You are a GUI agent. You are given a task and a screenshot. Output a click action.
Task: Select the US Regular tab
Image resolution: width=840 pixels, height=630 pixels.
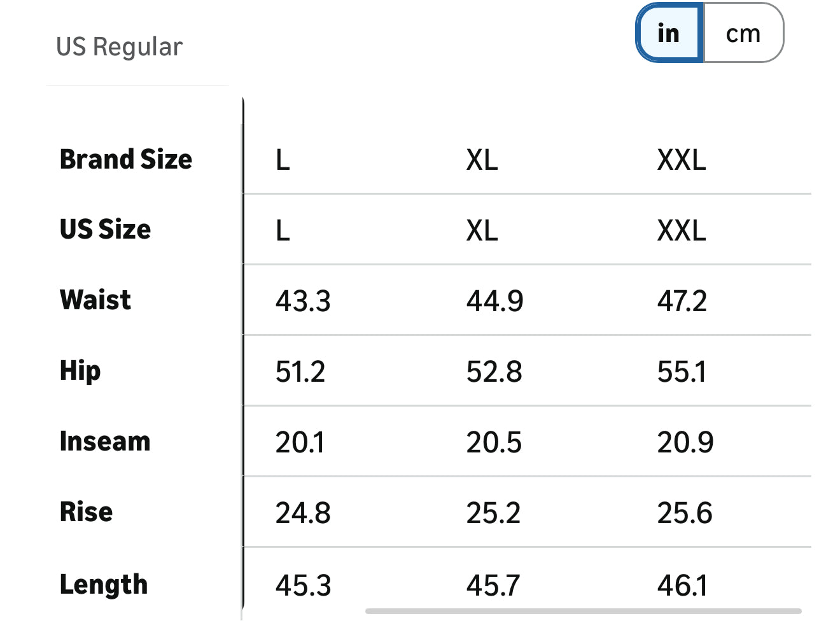(x=120, y=47)
